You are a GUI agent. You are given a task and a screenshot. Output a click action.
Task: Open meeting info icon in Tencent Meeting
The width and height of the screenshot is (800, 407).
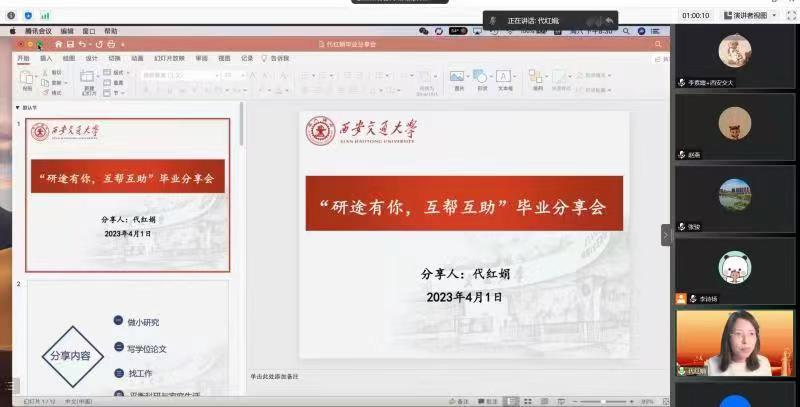pyautogui.click(x=11, y=15)
